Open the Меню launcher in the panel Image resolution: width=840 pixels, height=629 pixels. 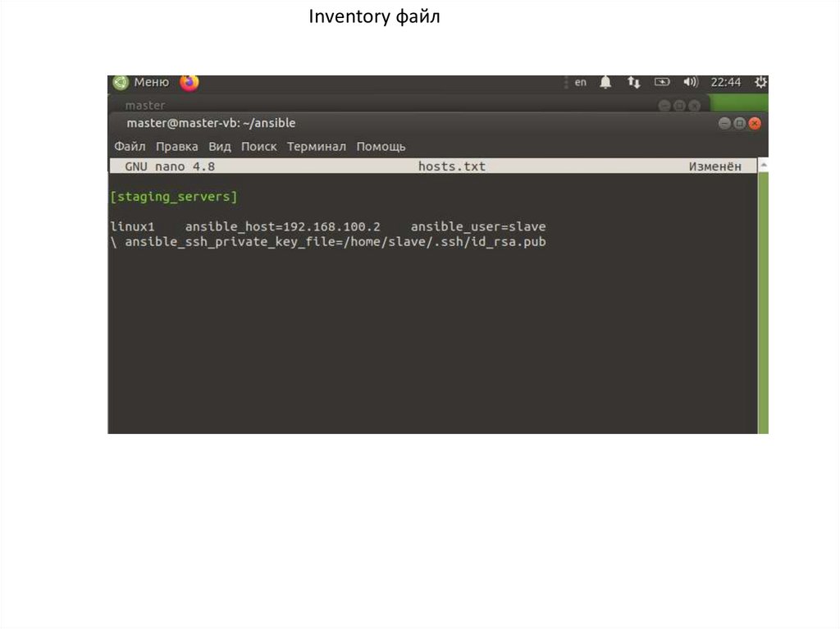[x=151, y=82]
